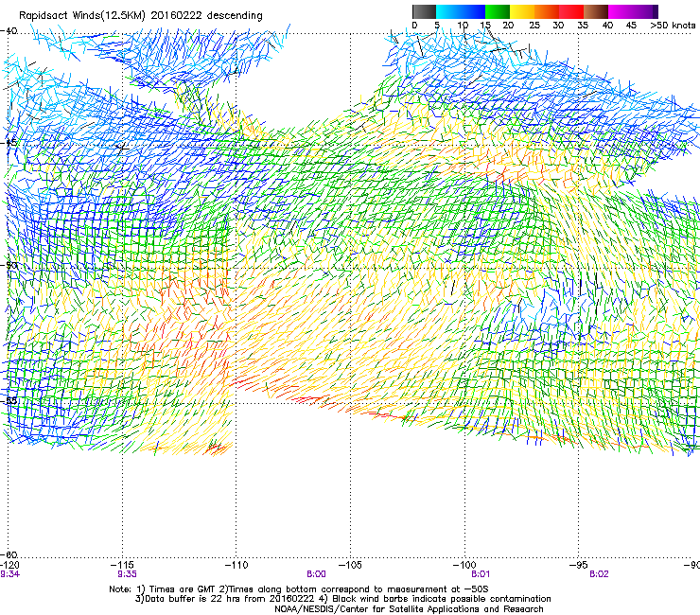The width and height of the screenshot is (700, 615).
Task: Click the blue 10-15 knots legend swatch
Action: [x=473, y=11]
